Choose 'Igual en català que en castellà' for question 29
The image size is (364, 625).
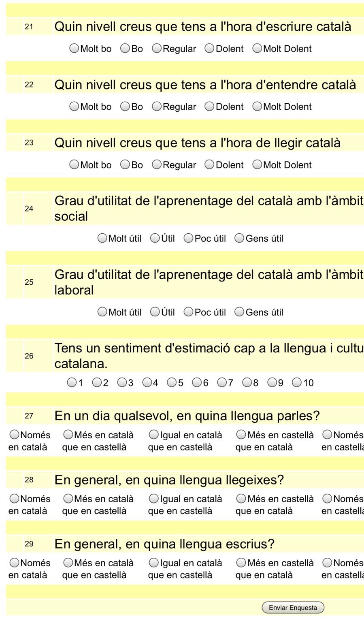[x=154, y=563]
